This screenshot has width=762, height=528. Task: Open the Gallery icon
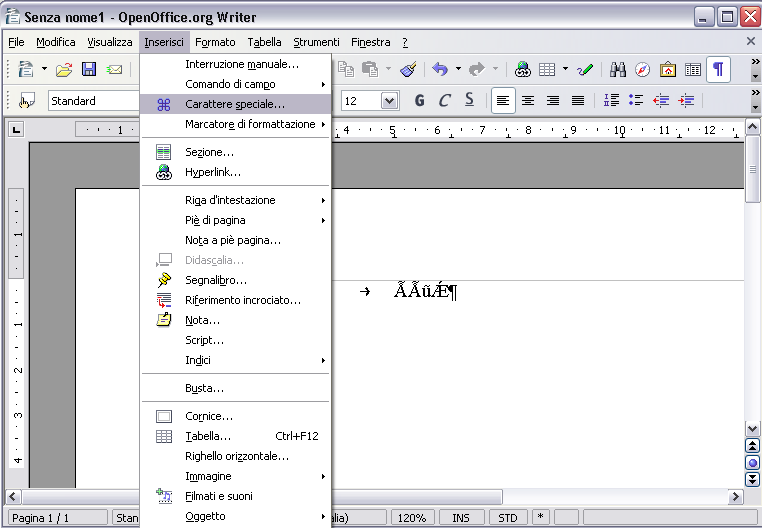[x=668, y=70]
